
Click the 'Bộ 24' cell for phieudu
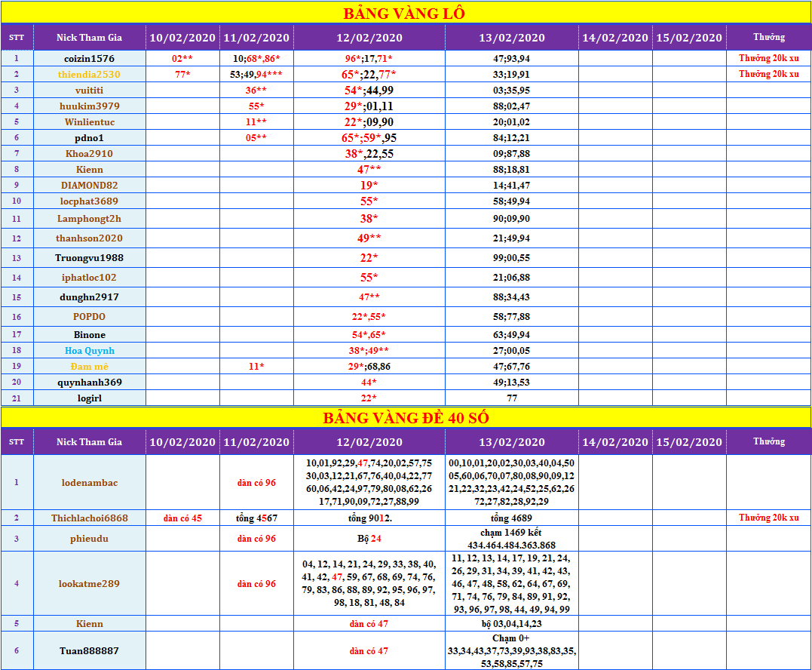369,539
